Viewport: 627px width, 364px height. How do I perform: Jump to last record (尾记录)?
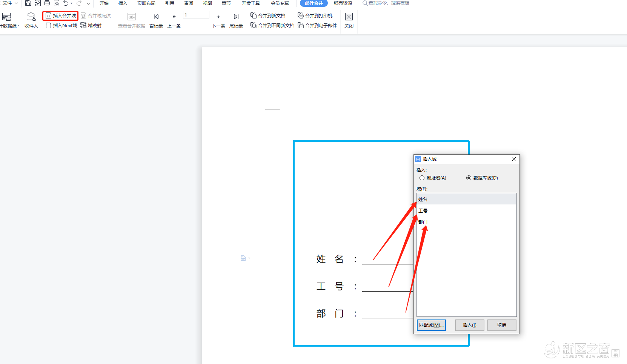236,17
